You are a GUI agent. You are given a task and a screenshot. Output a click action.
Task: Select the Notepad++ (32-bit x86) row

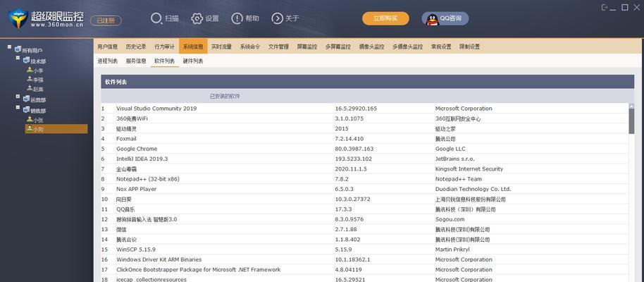point(365,179)
